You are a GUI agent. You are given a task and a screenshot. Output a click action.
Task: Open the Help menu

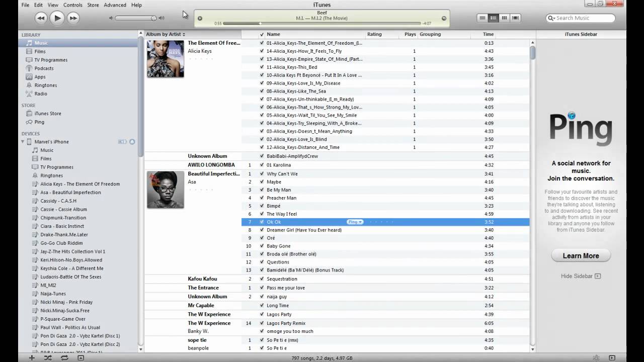(136, 5)
